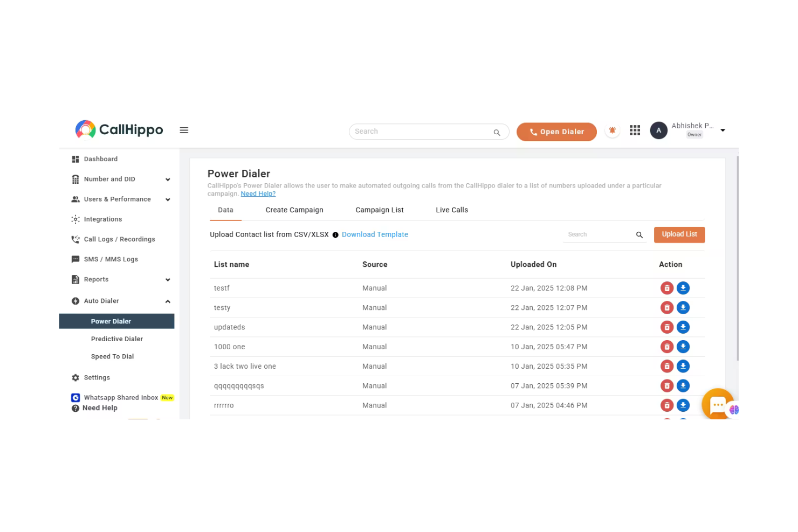Image resolution: width=798 pixels, height=532 pixels.
Task: Click the info icon beside Upload Contact list
Action: [x=335, y=234]
